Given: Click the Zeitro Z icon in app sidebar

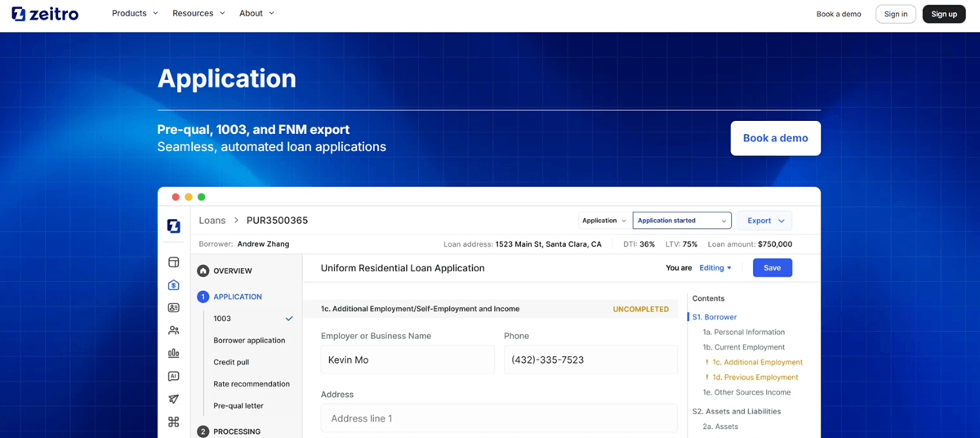Looking at the screenshot, I should pos(173,226).
